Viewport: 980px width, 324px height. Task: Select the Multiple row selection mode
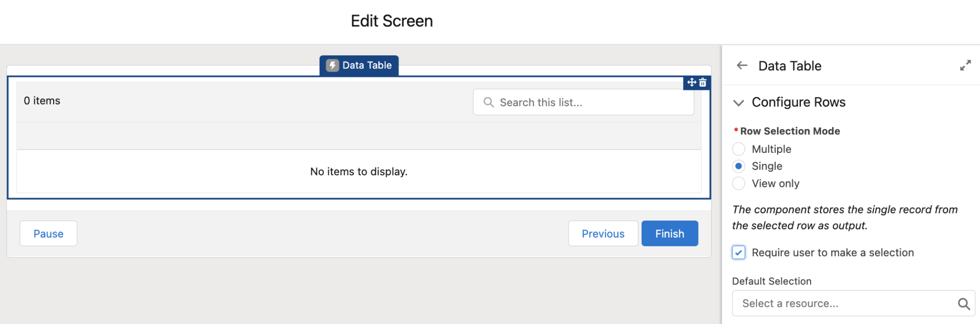pos(738,149)
